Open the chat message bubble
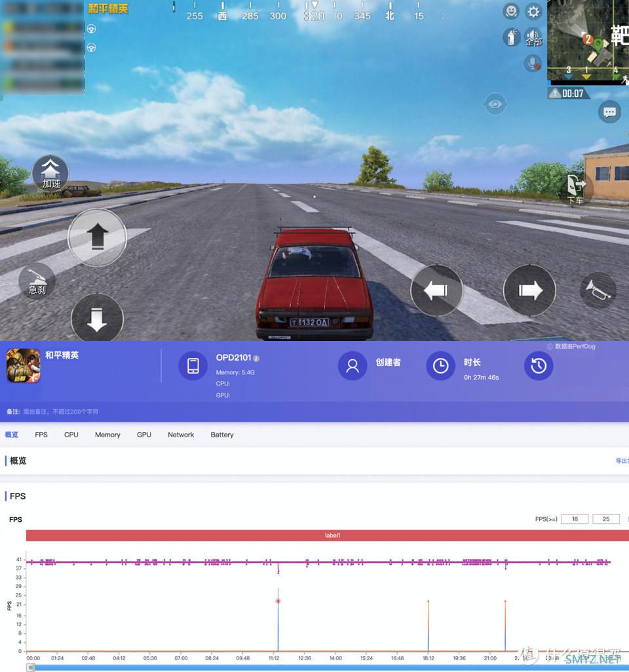This screenshot has height=672, width=629. coord(609,112)
